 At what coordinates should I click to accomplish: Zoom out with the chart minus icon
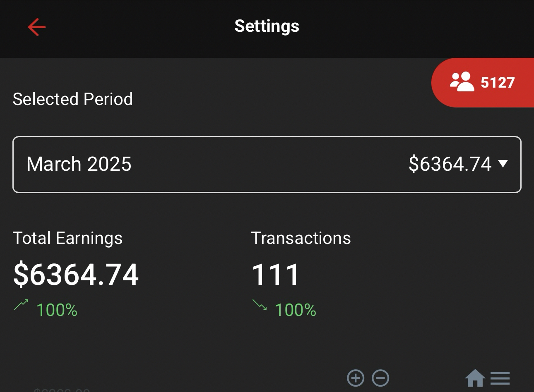[x=380, y=378]
